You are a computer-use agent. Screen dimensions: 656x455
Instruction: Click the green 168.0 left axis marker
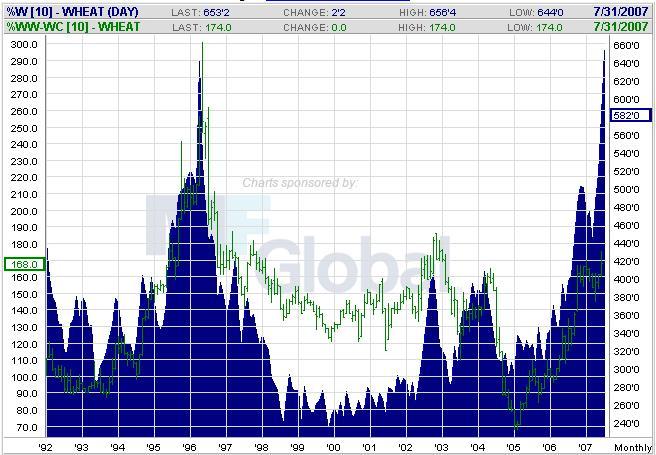click(22, 264)
